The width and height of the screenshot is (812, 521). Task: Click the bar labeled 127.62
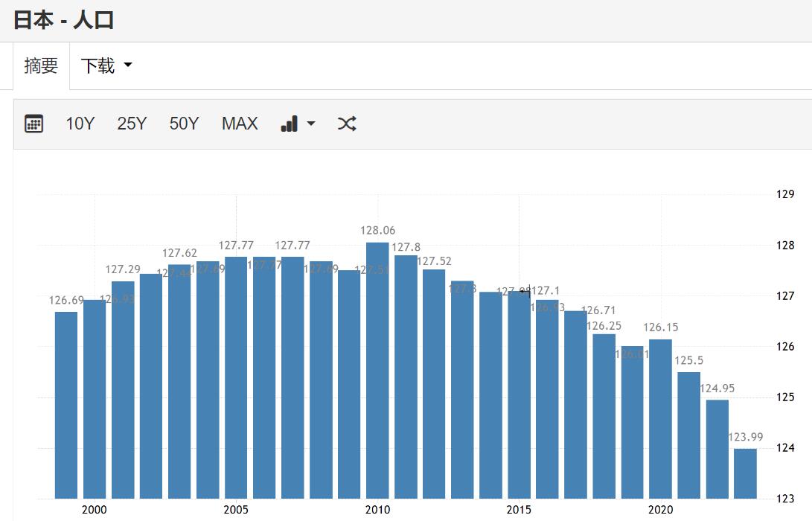click(x=179, y=382)
